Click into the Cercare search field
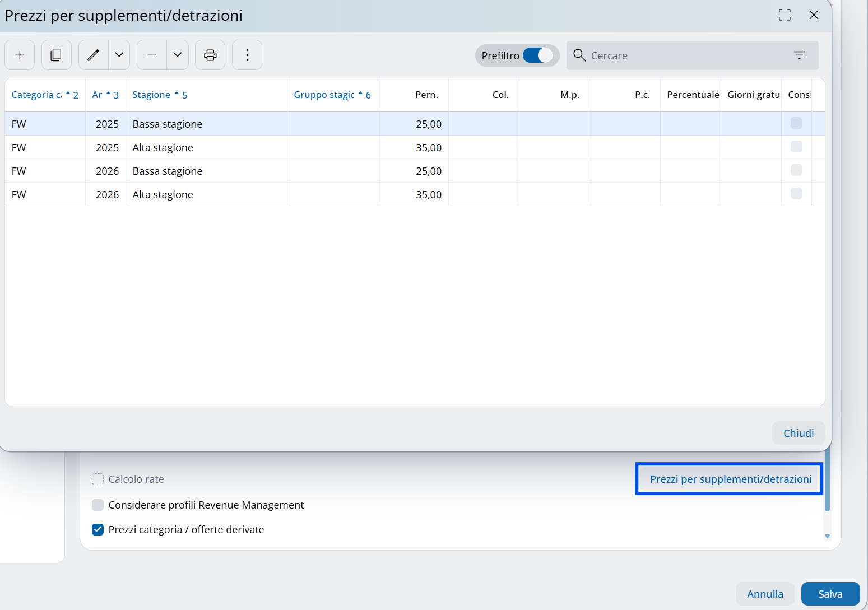The height and width of the screenshot is (610, 868). (x=684, y=55)
